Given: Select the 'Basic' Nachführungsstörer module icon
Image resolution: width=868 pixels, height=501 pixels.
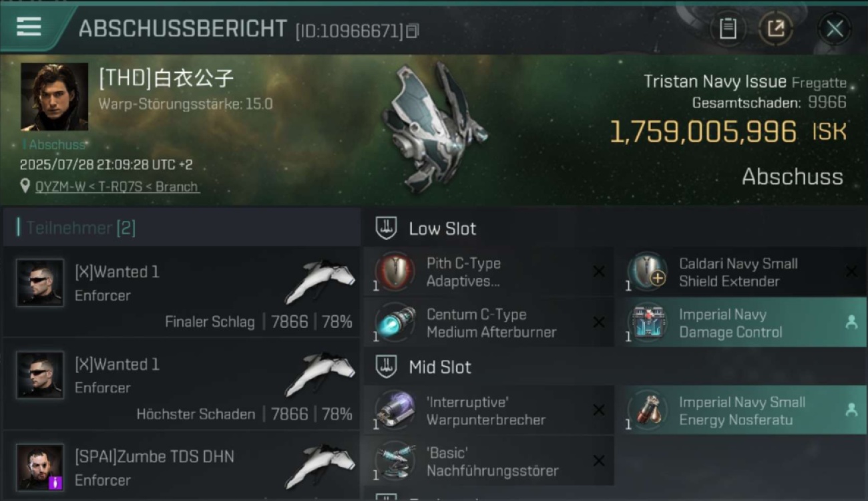Looking at the screenshot, I should point(395,461).
